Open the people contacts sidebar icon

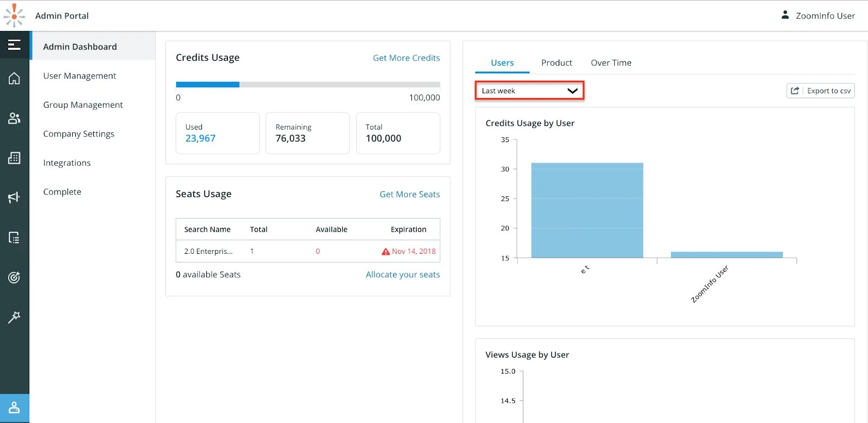(x=15, y=118)
